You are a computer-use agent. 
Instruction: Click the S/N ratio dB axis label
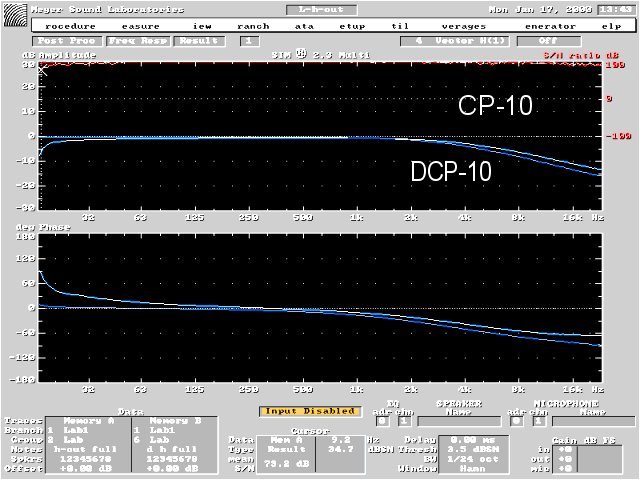pyautogui.click(x=581, y=55)
